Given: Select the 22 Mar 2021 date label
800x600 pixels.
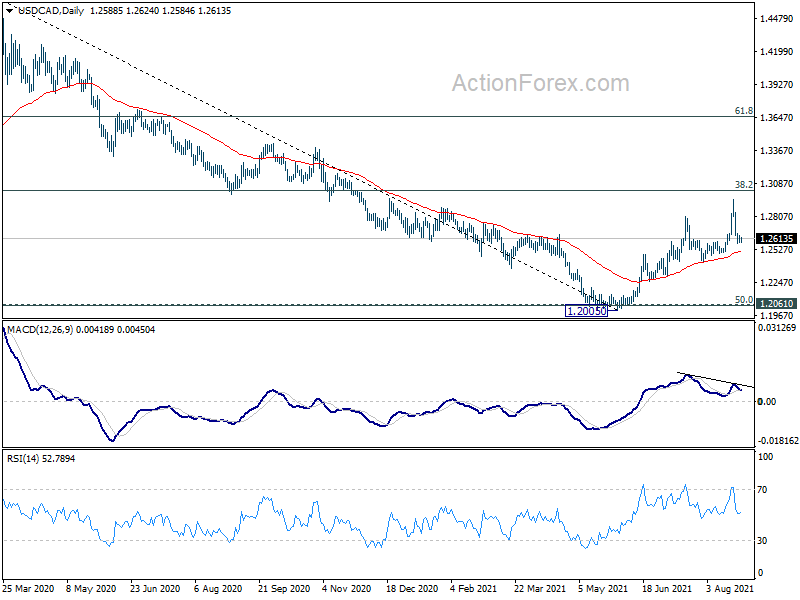Looking at the screenshot, I should pos(540,589).
